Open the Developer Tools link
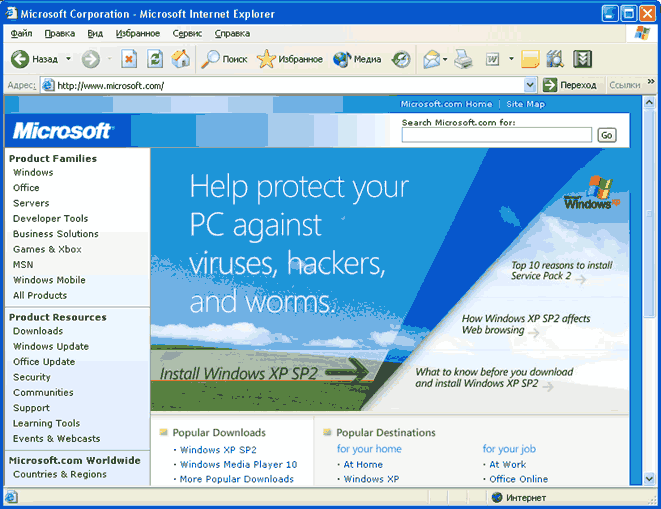 click(x=50, y=218)
